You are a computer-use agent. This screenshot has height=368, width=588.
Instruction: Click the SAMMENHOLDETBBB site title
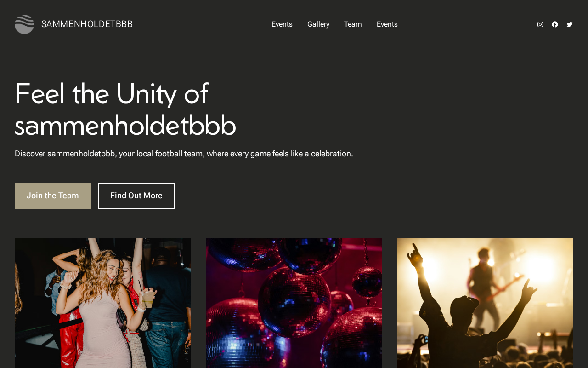(x=87, y=24)
